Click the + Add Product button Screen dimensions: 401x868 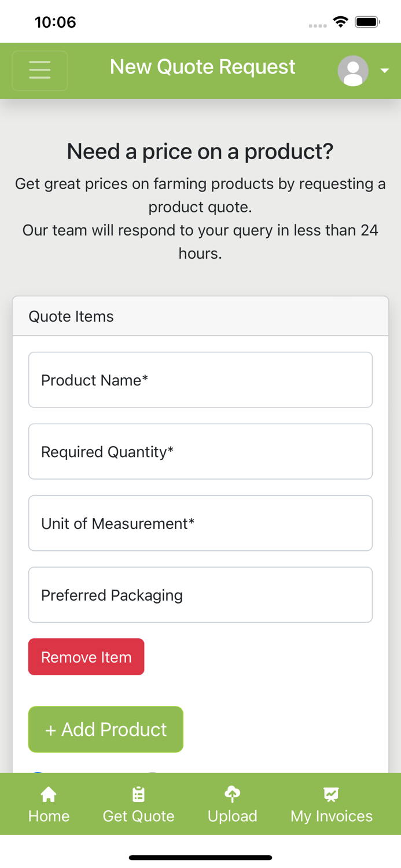[x=106, y=730]
